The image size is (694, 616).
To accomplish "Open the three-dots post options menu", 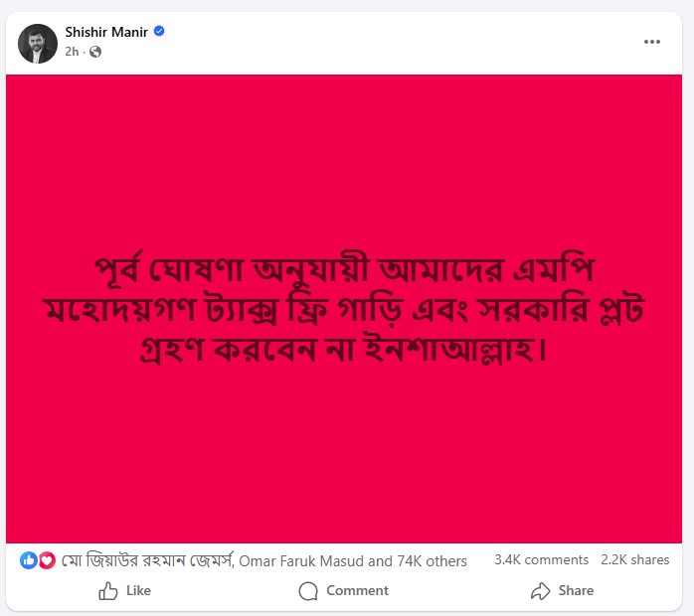I will click(x=651, y=42).
